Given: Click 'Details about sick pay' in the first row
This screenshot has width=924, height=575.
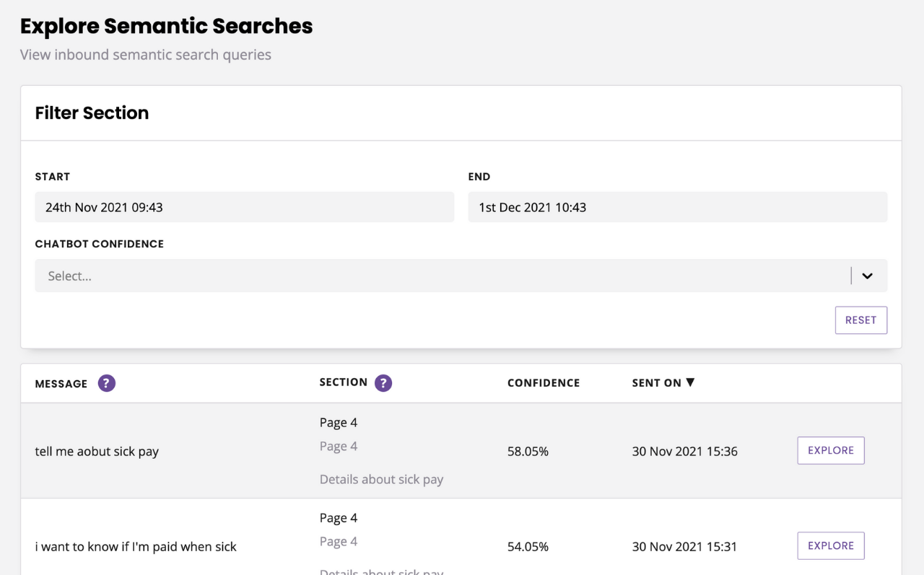Looking at the screenshot, I should (x=381, y=479).
